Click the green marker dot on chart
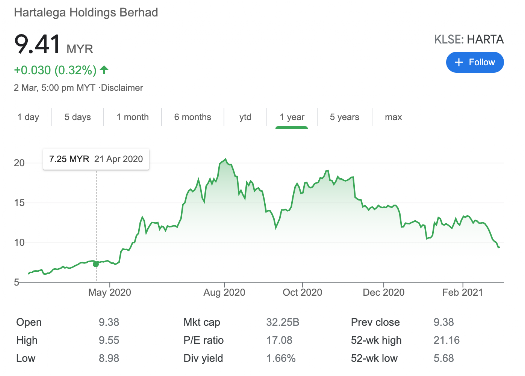The height and width of the screenshot is (376, 525). click(x=96, y=264)
